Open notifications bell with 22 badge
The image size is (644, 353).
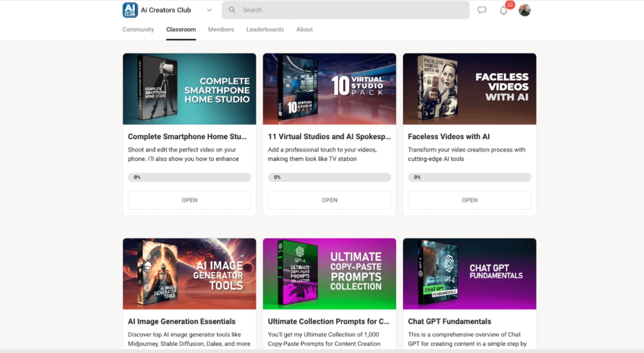coord(504,10)
